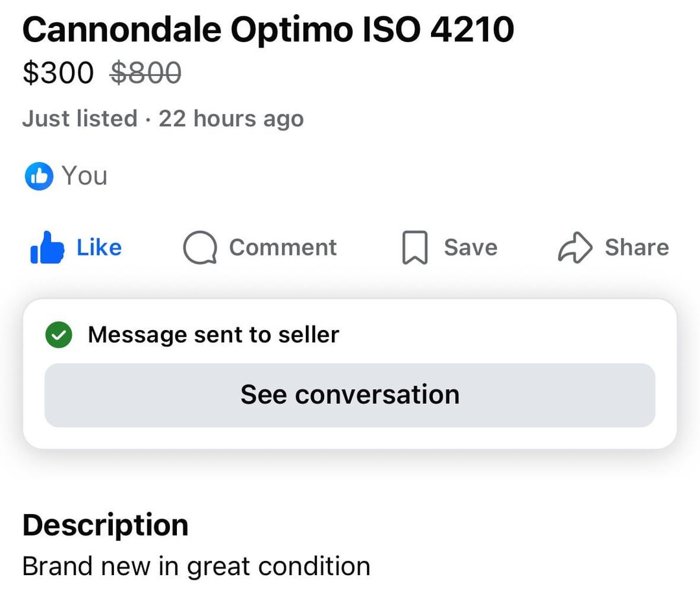This screenshot has height=590, width=700.
Task: Click the Description heading
Action: 105,525
